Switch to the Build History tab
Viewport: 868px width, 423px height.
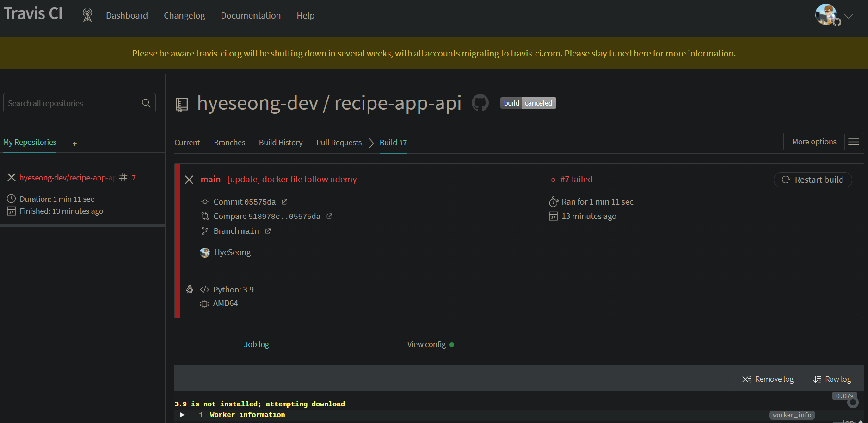[x=281, y=143]
